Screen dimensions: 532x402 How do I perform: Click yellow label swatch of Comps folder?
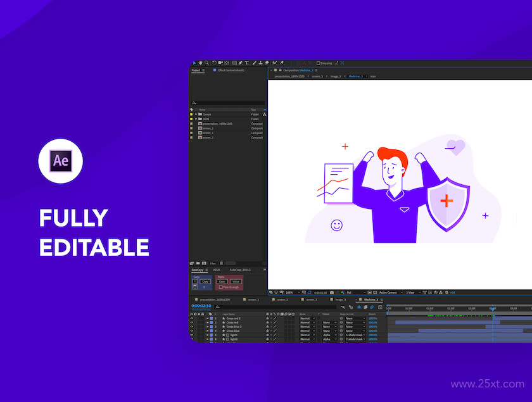pos(191,115)
